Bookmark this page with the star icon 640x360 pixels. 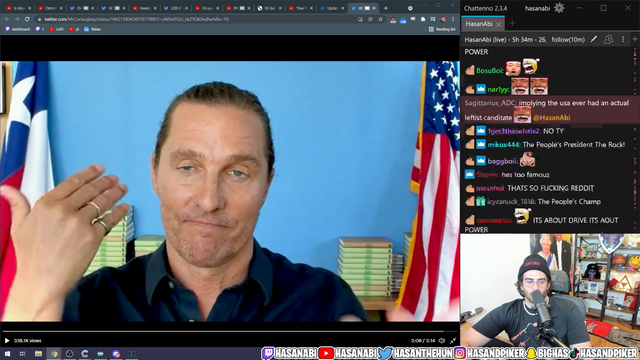click(380, 19)
